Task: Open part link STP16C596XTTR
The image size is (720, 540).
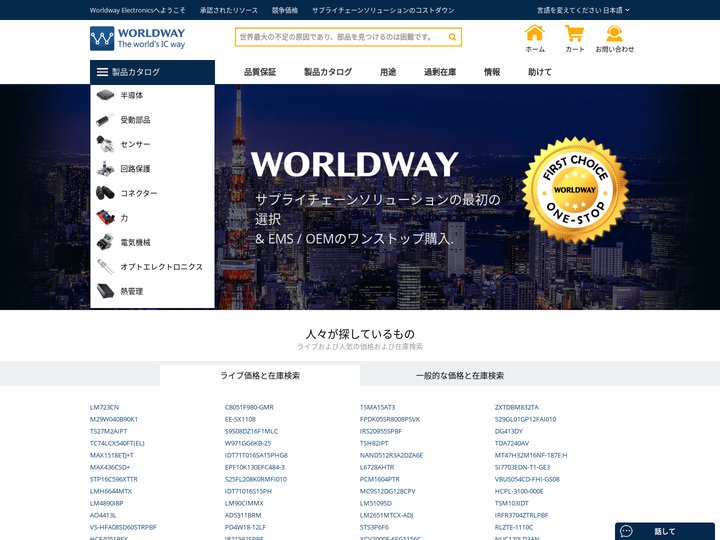Action: click(113, 479)
